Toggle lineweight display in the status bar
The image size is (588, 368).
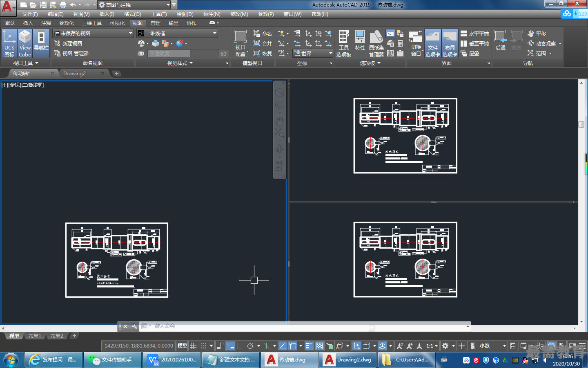[309, 346]
